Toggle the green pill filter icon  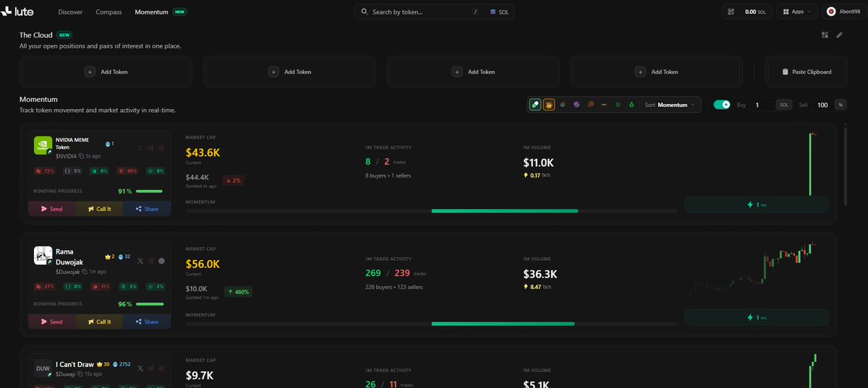535,105
